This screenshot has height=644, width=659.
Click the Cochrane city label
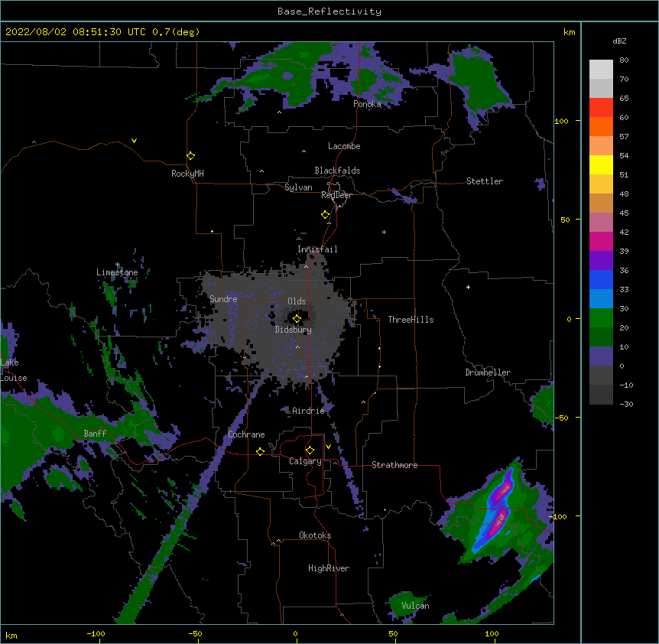pos(246,434)
